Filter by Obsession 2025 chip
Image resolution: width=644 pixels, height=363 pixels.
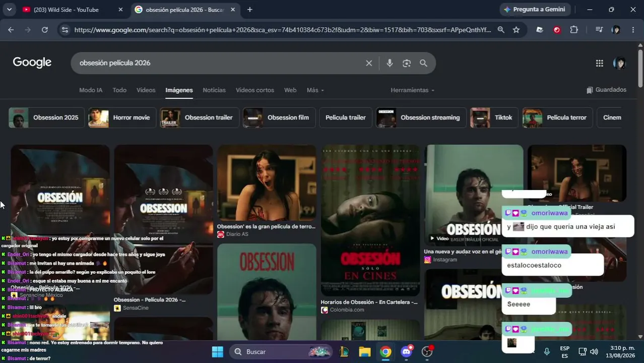(46, 117)
